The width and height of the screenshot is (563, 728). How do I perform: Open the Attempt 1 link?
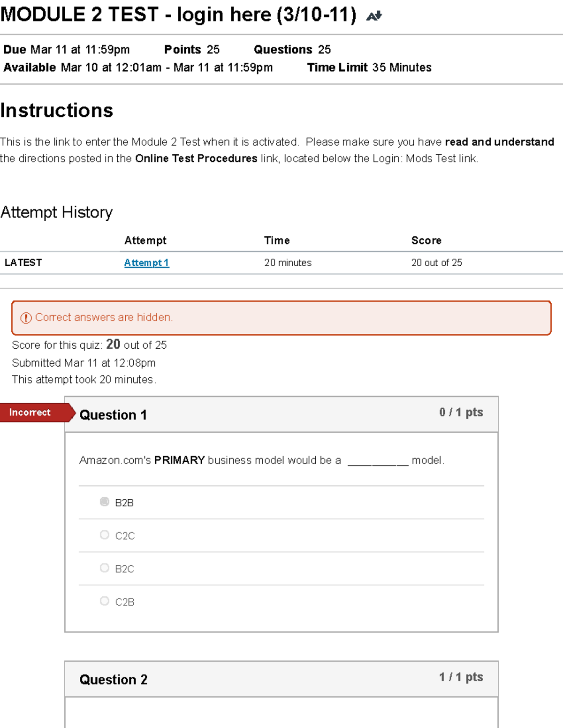[x=146, y=263]
